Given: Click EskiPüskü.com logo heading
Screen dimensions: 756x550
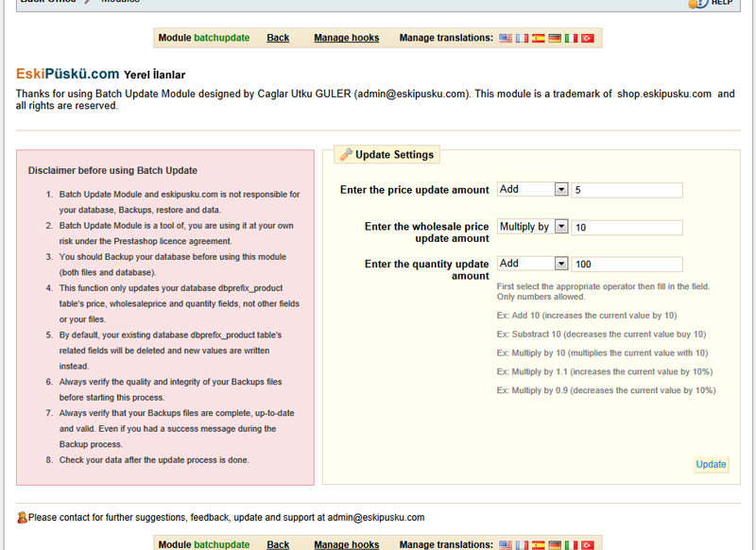Looking at the screenshot, I should 67,74.
